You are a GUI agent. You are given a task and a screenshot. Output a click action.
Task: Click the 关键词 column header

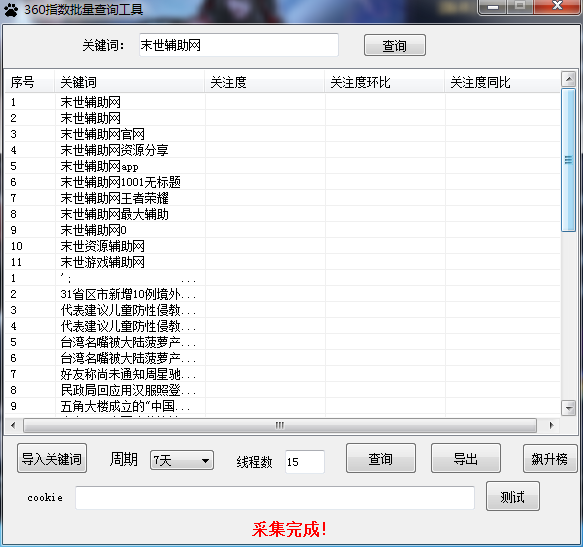point(129,82)
